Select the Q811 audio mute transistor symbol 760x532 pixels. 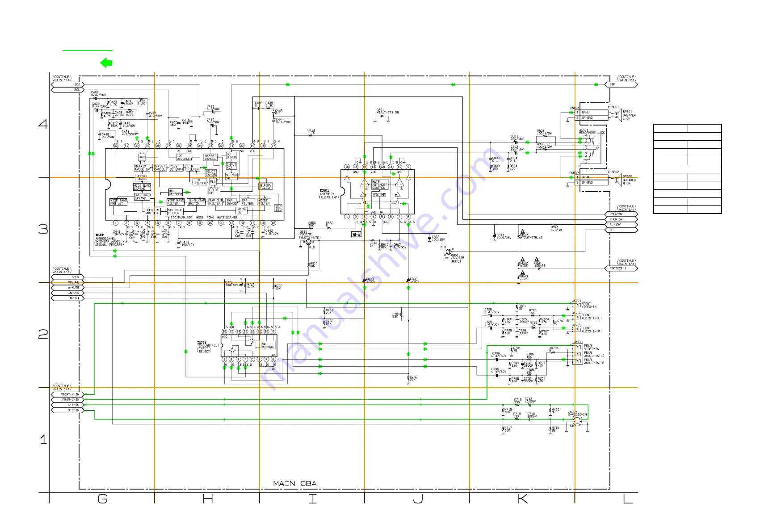pos(308,243)
